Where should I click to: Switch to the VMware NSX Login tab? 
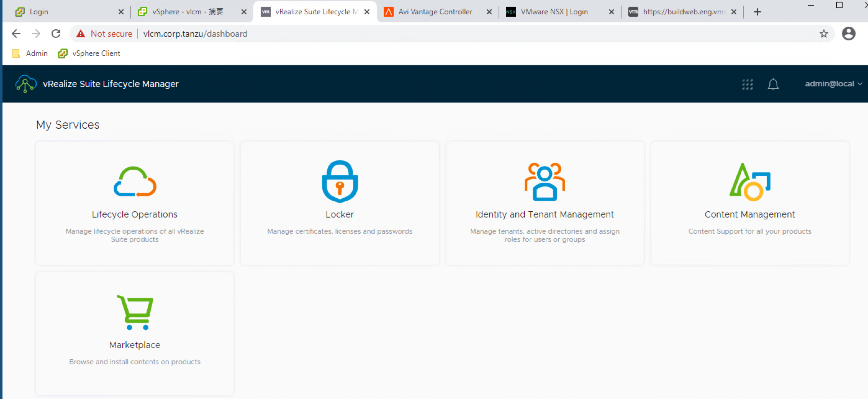click(554, 12)
